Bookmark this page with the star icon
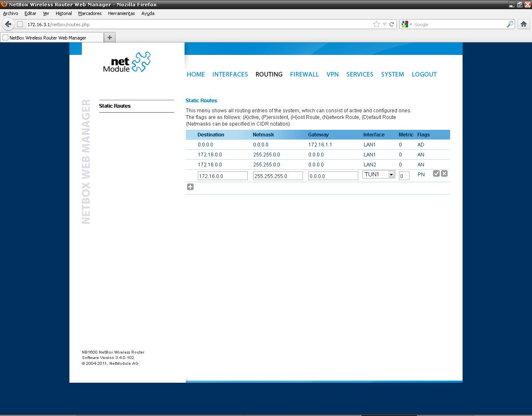Image resolution: width=532 pixels, height=416 pixels. (377, 24)
